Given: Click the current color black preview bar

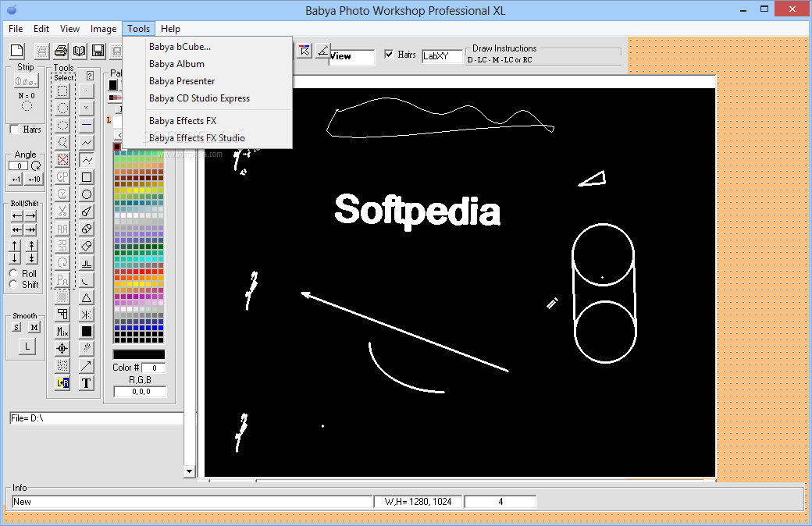Looking at the screenshot, I should pyautogui.click(x=139, y=354).
